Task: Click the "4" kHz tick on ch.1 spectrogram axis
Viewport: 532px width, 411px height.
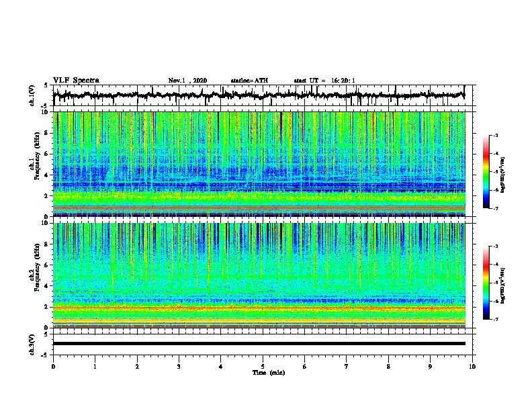Action: pyautogui.click(x=46, y=175)
